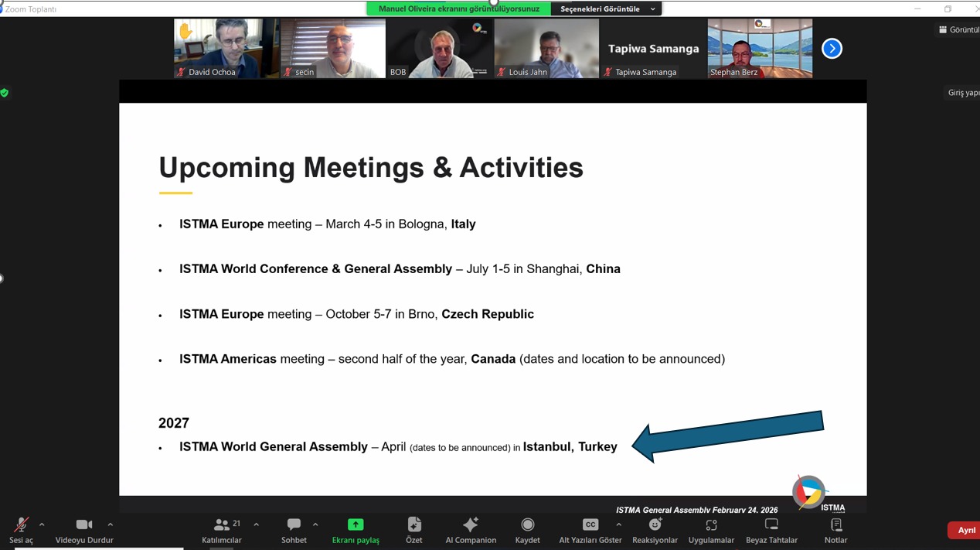The height and width of the screenshot is (550, 980).
Task: Expand audio options arrow beside Sesi aç
Action: click(x=42, y=524)
